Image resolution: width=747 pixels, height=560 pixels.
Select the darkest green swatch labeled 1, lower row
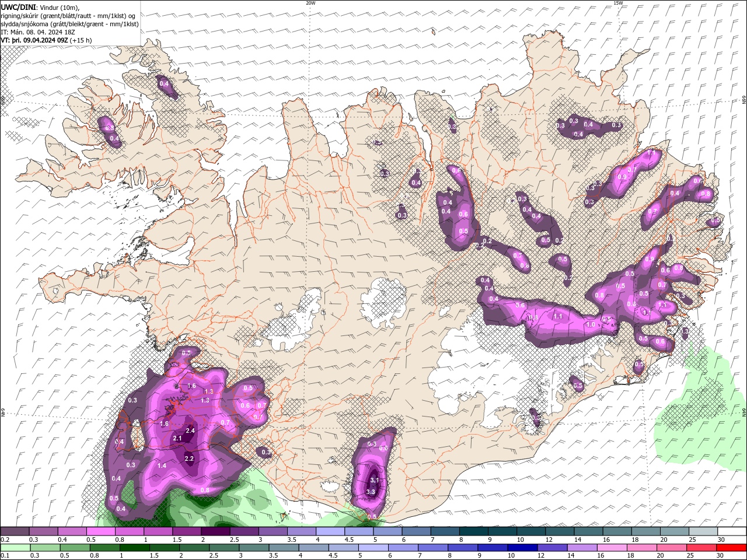[x=134, y=548]
